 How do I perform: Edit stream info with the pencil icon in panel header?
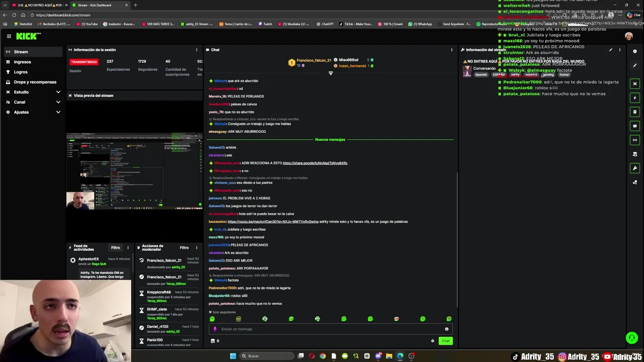click(611, 50)
